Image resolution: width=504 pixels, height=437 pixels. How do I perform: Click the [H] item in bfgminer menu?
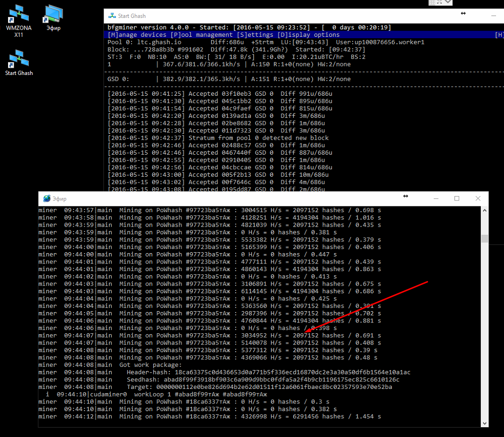pyautogui.click(x=499, y=35)
